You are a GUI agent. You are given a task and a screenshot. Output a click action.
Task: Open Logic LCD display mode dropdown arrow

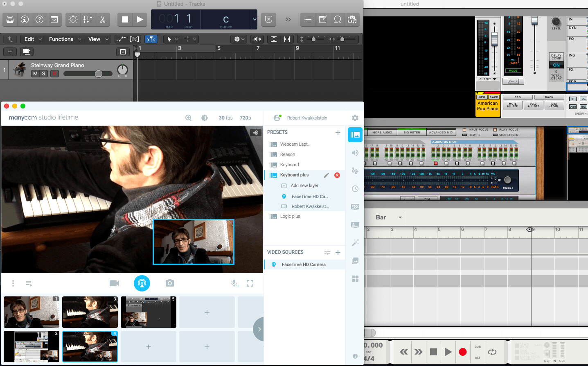(255, 19)
